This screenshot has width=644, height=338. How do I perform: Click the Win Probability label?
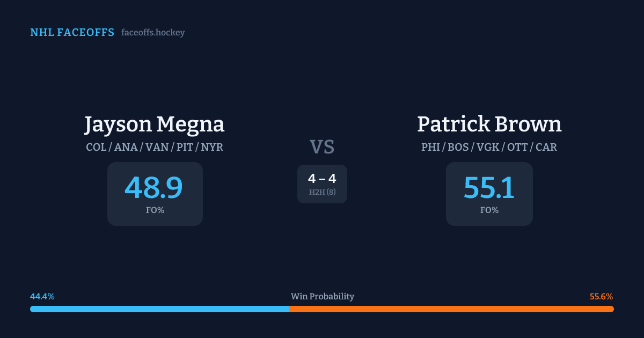coord(322,297)
